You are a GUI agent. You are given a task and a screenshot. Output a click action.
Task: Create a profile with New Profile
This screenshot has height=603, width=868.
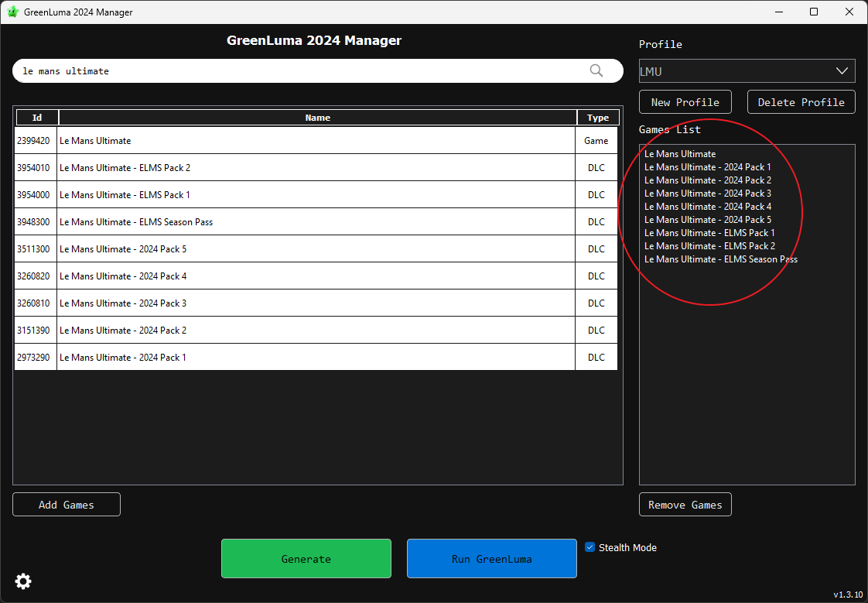(x=685, y=102)
